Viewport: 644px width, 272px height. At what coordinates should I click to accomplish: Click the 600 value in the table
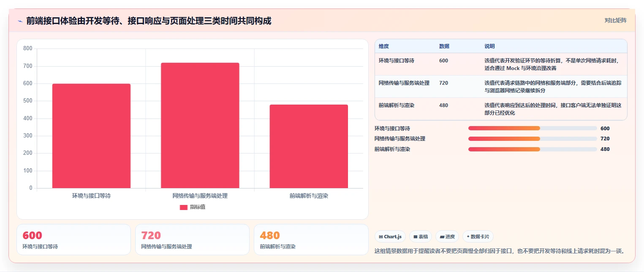click(x=443, y=61)
